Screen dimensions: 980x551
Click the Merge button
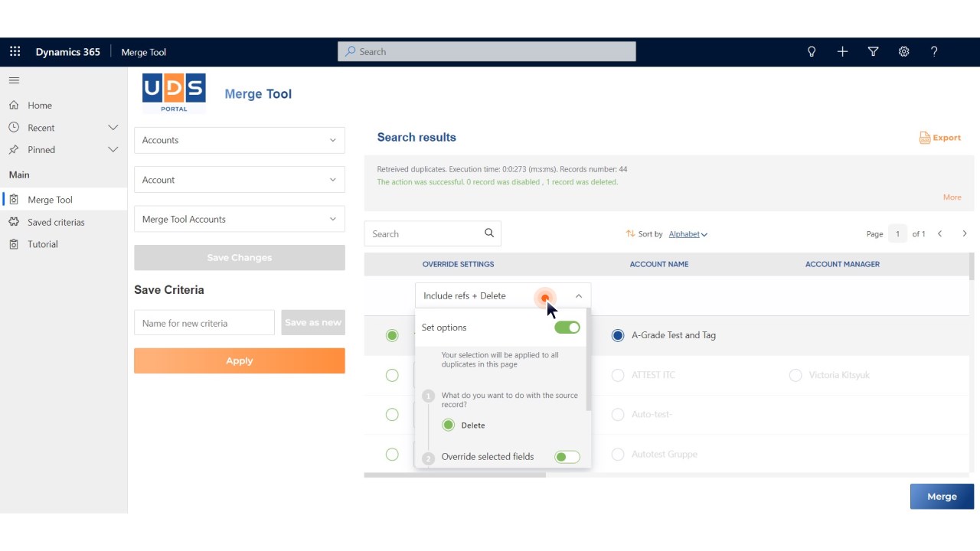942,497
